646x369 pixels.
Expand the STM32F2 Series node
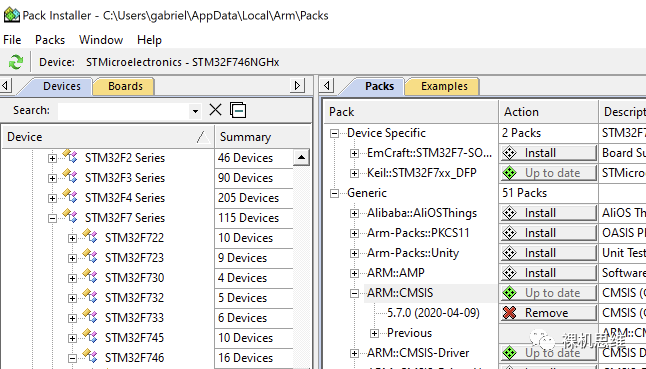[52, 158]
